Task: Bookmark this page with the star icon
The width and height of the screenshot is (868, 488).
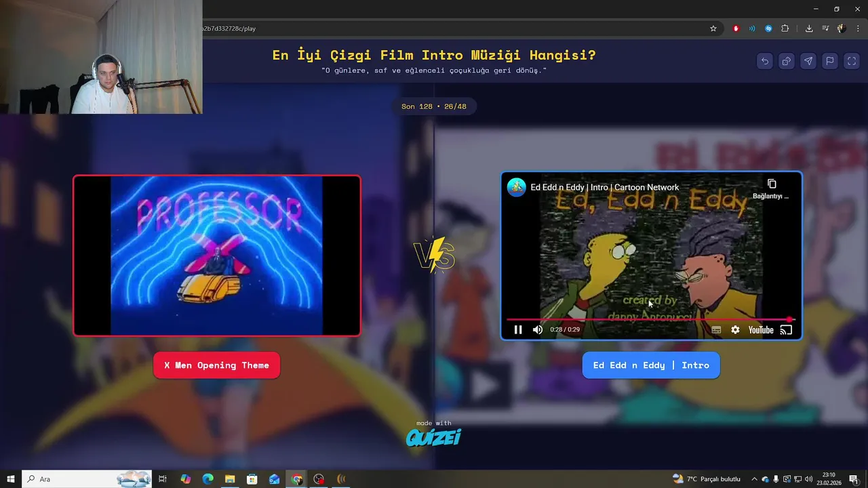Action: 713,28
